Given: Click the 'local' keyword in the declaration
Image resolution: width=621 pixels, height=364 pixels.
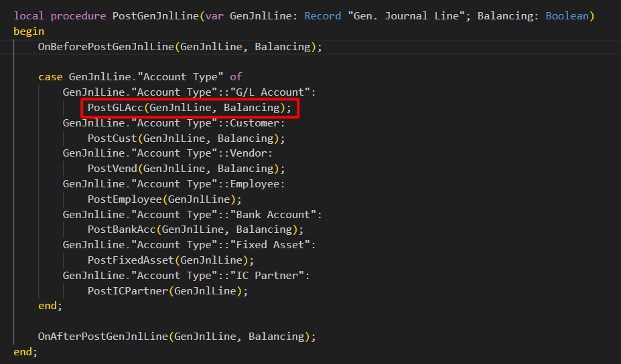Looking at the screenshot, I should point(28,15).
